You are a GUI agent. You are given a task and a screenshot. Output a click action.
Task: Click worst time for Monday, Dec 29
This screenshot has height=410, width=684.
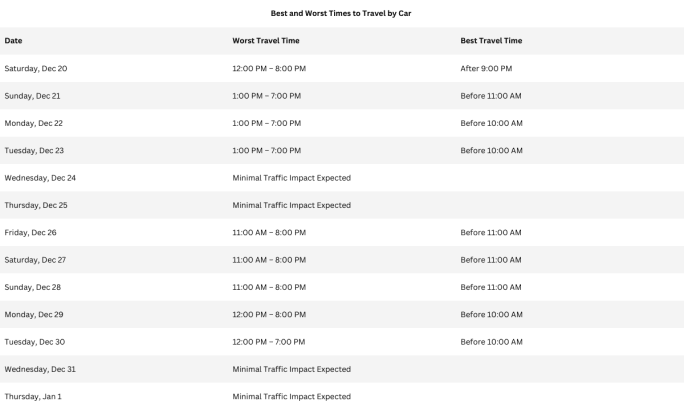click(x=269, y=314)
